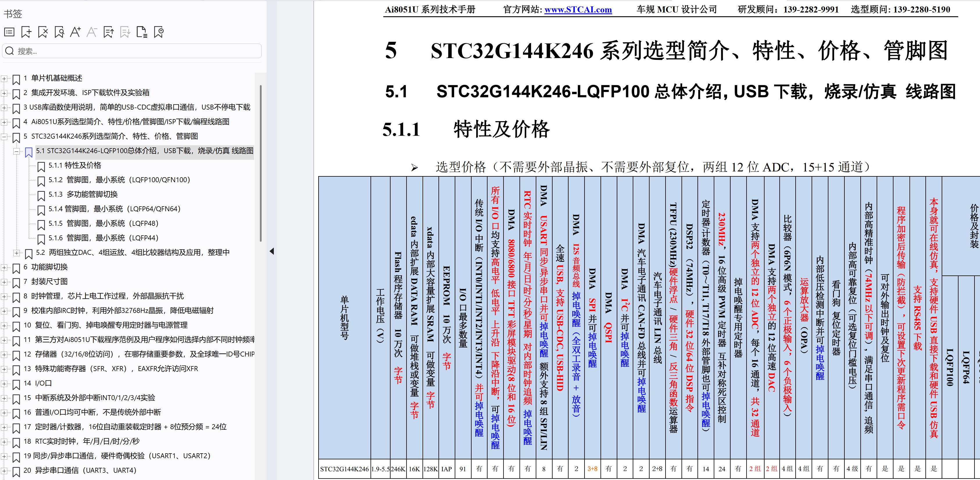Image resolution: width=980 pixels, height=480 pixels.
Task: Click the add bookmark icon
Action: pyautogui.click(x=26, y=32)
